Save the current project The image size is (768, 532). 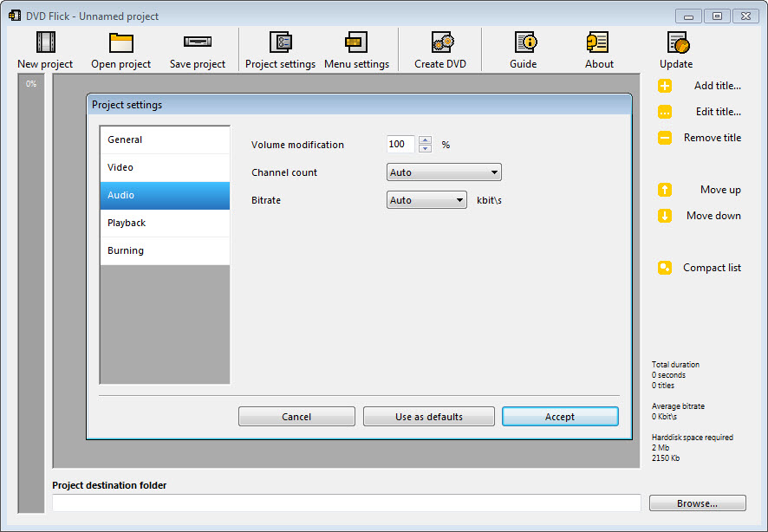197,48
